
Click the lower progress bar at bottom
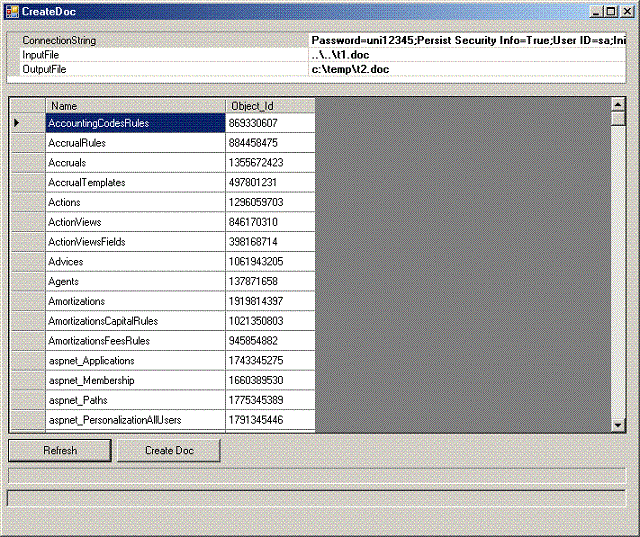click(317, 498)
